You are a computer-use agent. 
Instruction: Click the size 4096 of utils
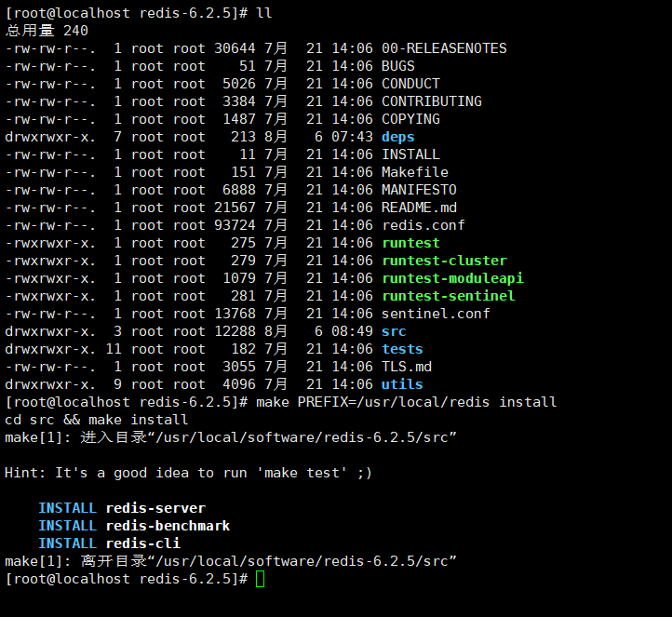239,384
